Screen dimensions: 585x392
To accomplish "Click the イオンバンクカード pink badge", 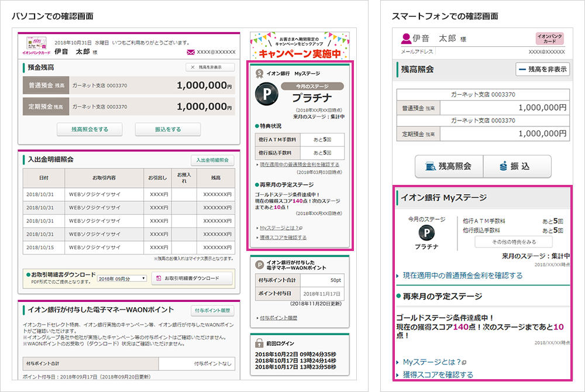I will tap(549, 39).
